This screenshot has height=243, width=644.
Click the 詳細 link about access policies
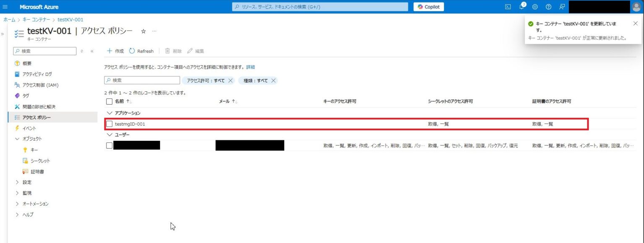pyautogui.click(x=251, y=67)
